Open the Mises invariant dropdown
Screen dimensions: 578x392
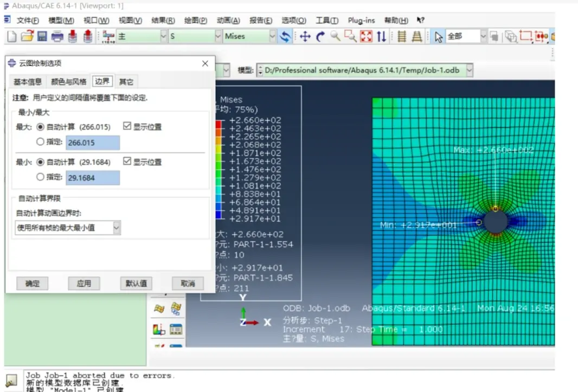(x=273, y=36)
